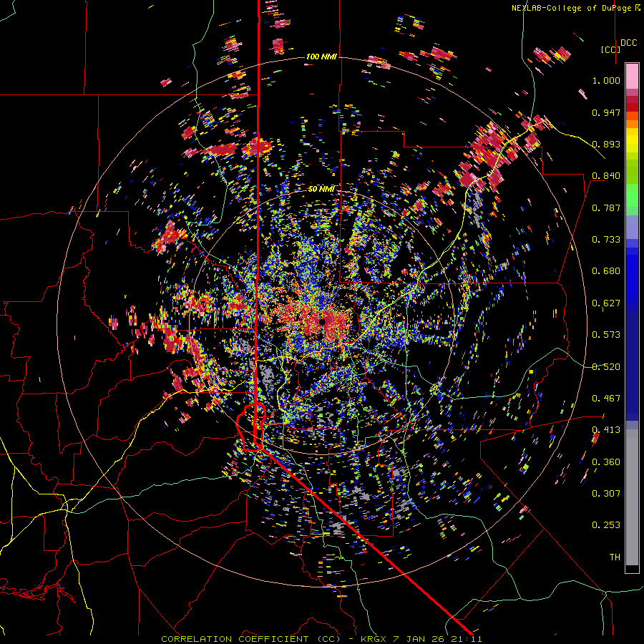Click the 0.627 scale value

[x=606, y=303]
